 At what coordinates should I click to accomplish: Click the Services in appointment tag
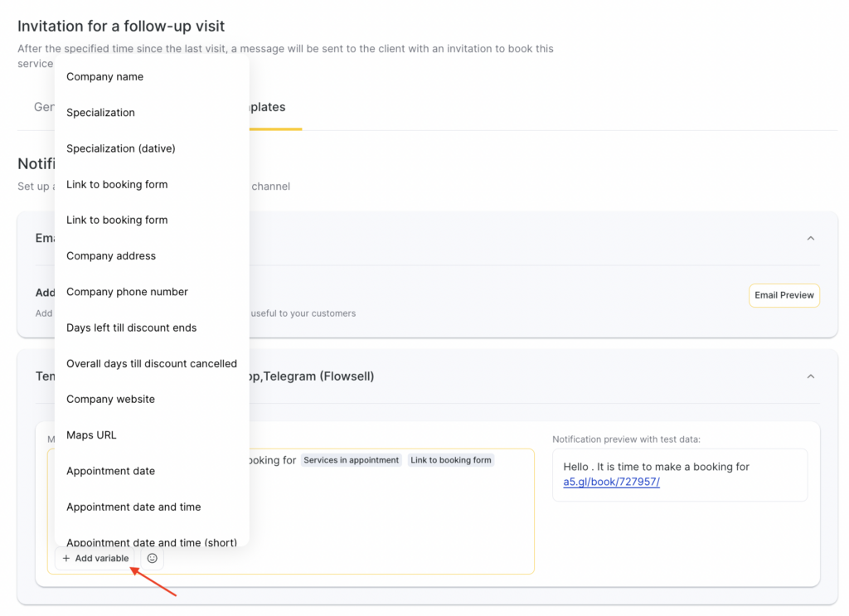[x=351, y=460]
